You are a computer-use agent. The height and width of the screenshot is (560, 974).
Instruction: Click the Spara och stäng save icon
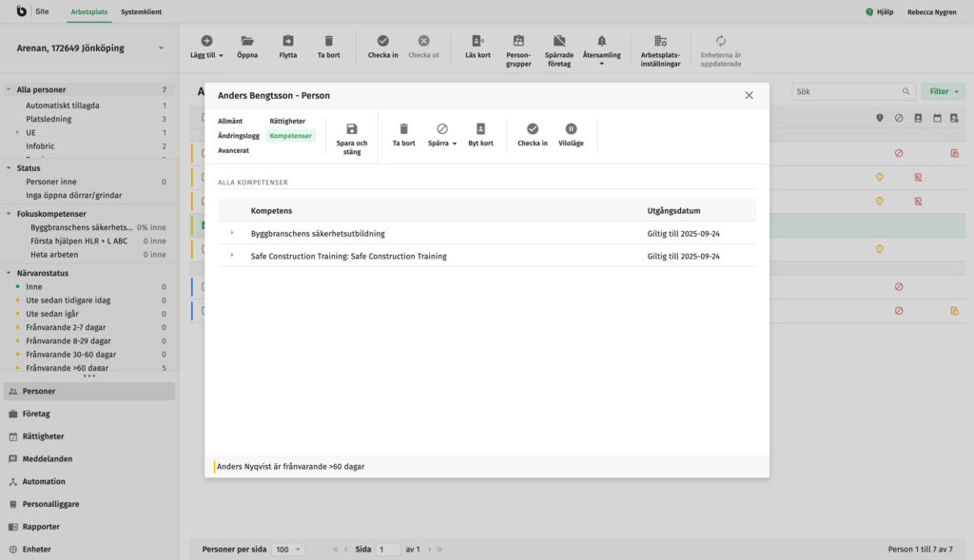click(351, 129)
